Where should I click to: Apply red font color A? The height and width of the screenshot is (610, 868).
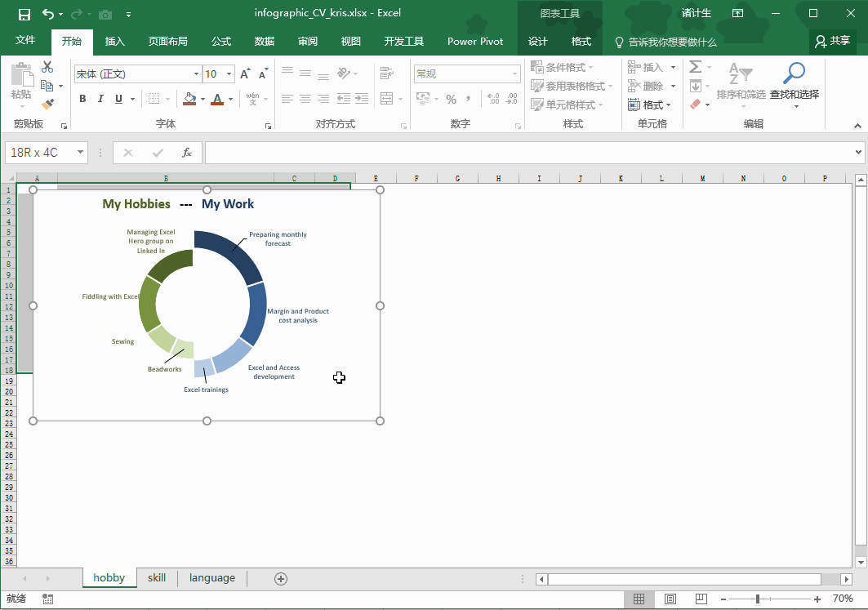pyautogui.click(x=217, y=99)
